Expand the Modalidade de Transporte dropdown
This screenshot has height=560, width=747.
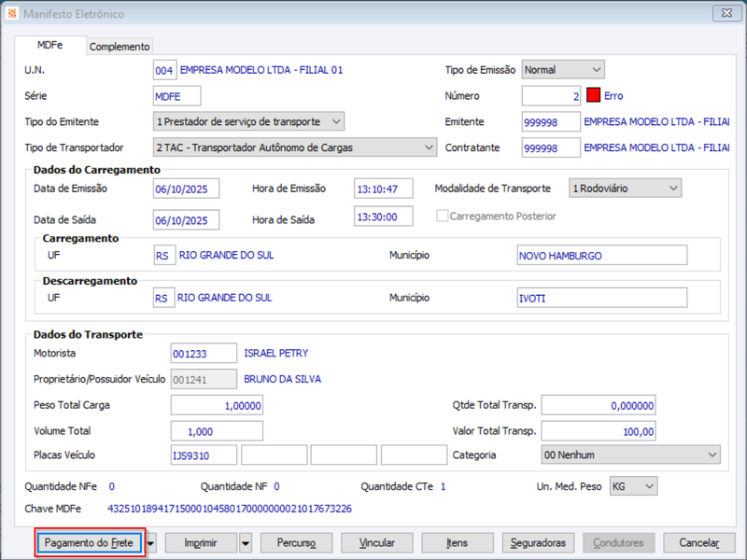point(625,189)
